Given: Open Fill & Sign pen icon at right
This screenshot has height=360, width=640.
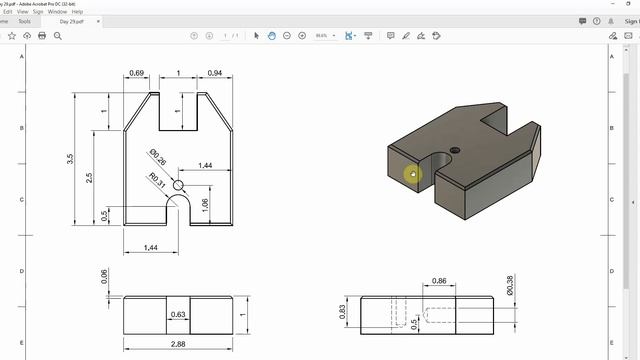Looking at the screenshot, I should tap(613, 36).
